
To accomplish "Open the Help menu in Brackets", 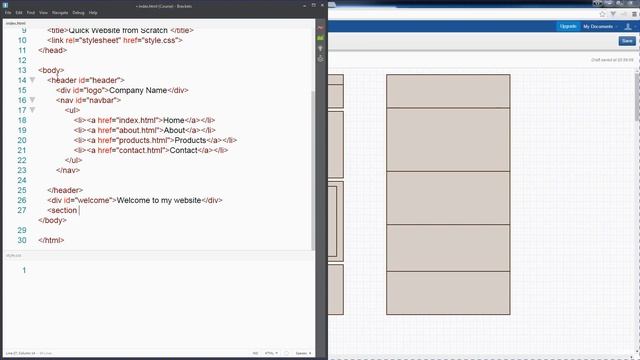I will pyautogui.click(x=93, y=13).
